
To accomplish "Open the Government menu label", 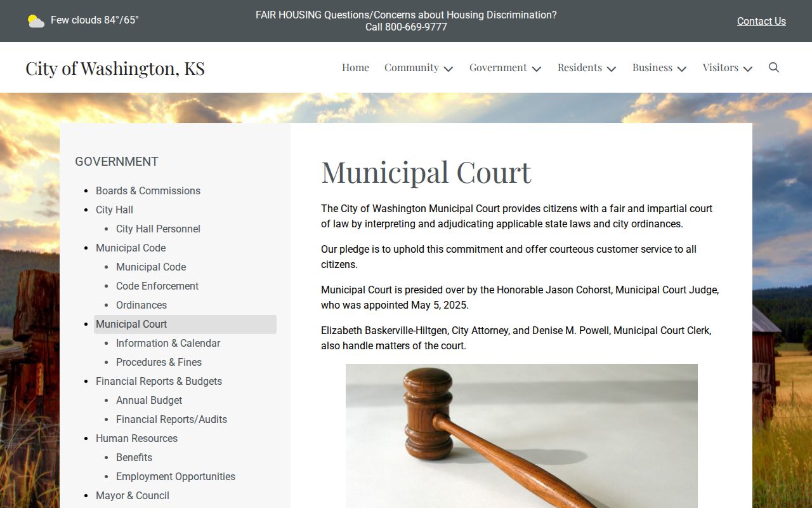I will pos(498,67).
